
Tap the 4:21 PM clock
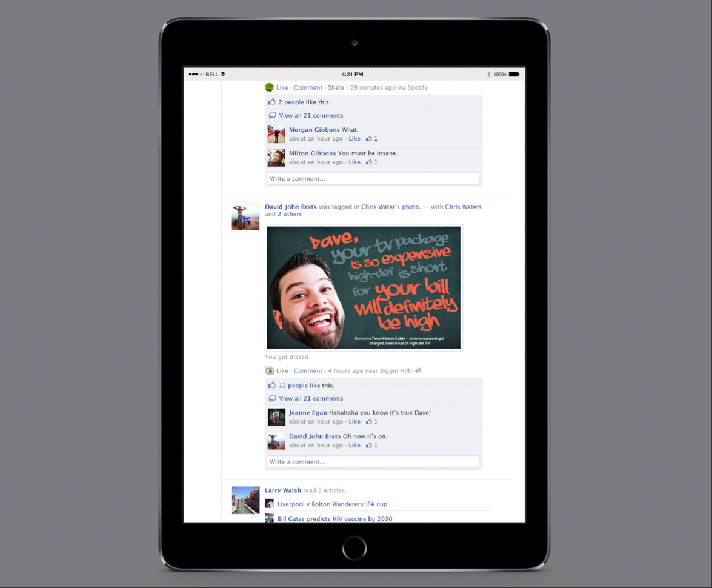353,74
